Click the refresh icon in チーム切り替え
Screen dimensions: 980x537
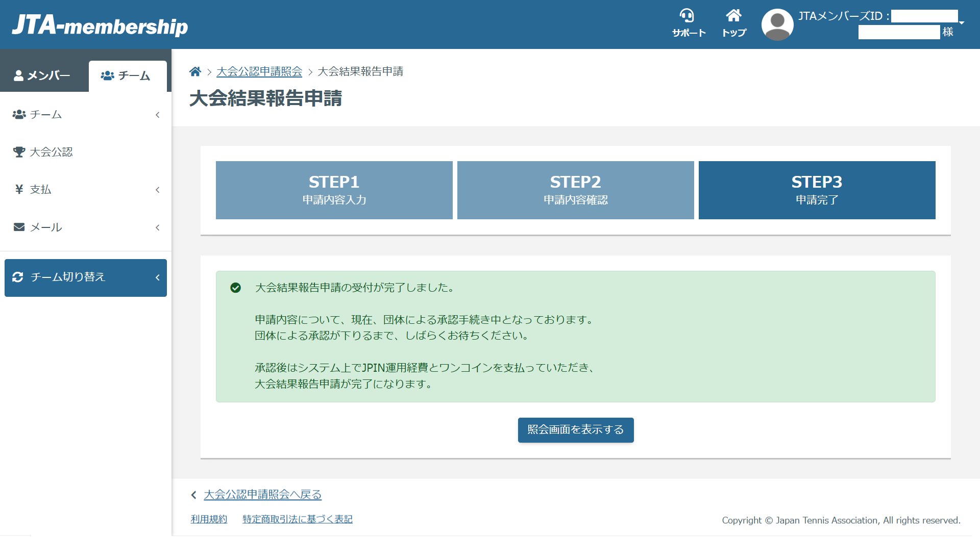click(x=18, y=277)
